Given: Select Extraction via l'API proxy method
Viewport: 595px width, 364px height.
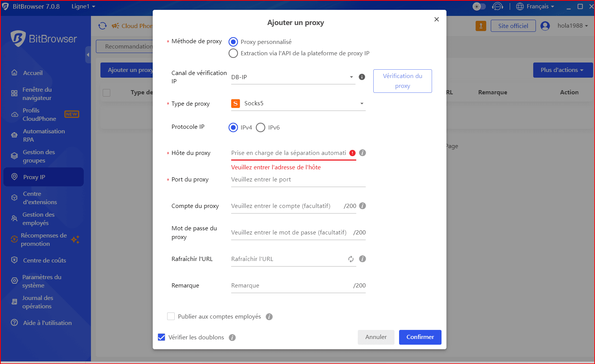Looking at the screenshot, I should tap(233, 53).
